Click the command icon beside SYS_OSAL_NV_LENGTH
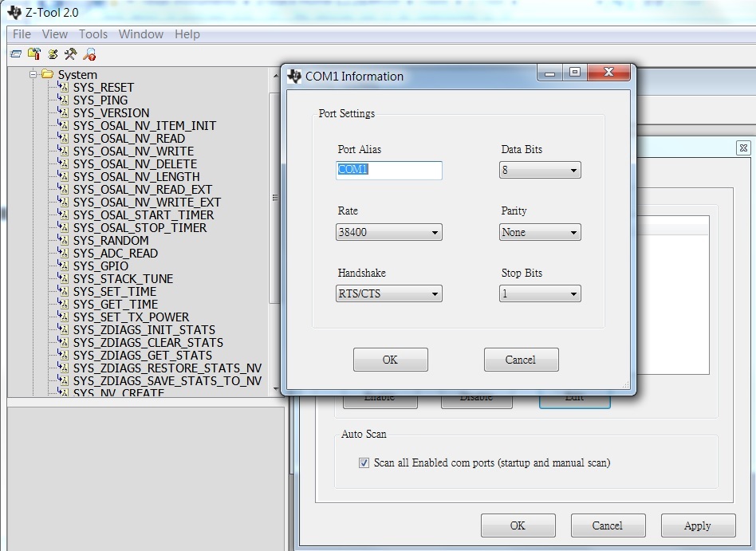 [x=64, y=176]
